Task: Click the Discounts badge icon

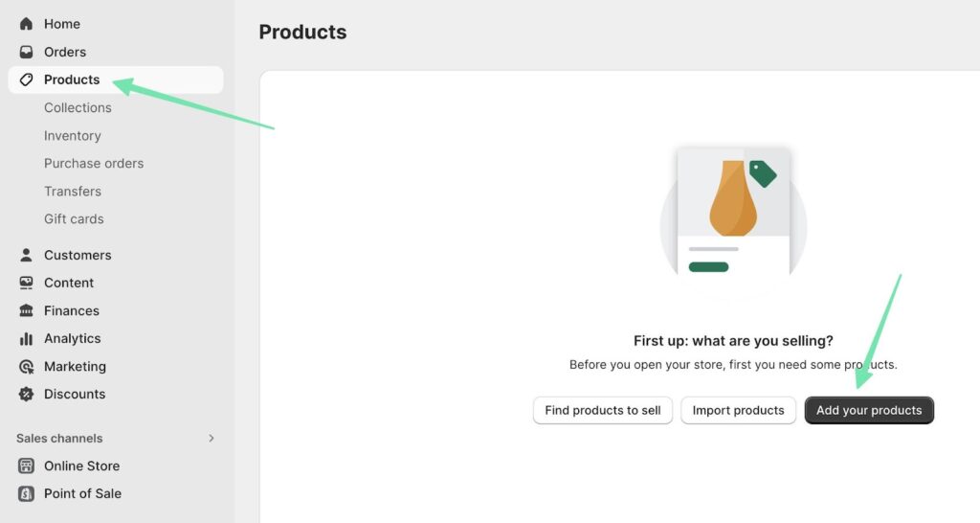Action: pyautogui.click(x=26, y=394)
